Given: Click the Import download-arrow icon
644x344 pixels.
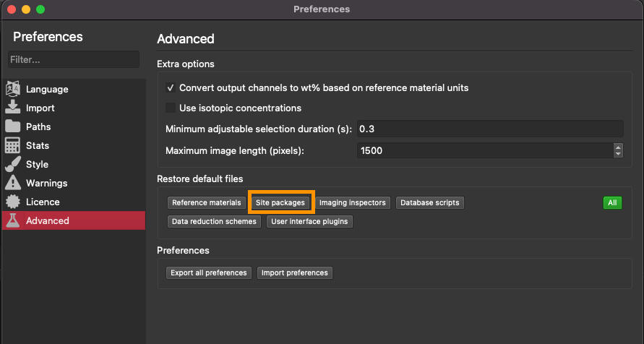Looking at the screenshot, I should coord(13,108).
